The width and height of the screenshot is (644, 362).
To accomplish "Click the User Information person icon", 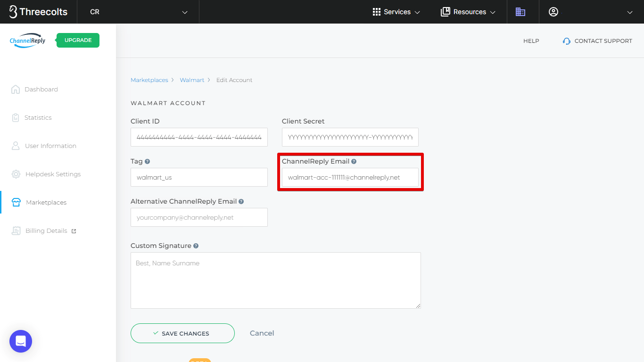I will pyautogui.click(x=16, y=146).
